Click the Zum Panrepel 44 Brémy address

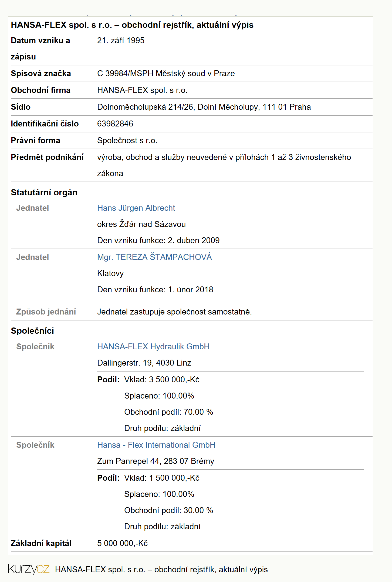tap(156, 461)
